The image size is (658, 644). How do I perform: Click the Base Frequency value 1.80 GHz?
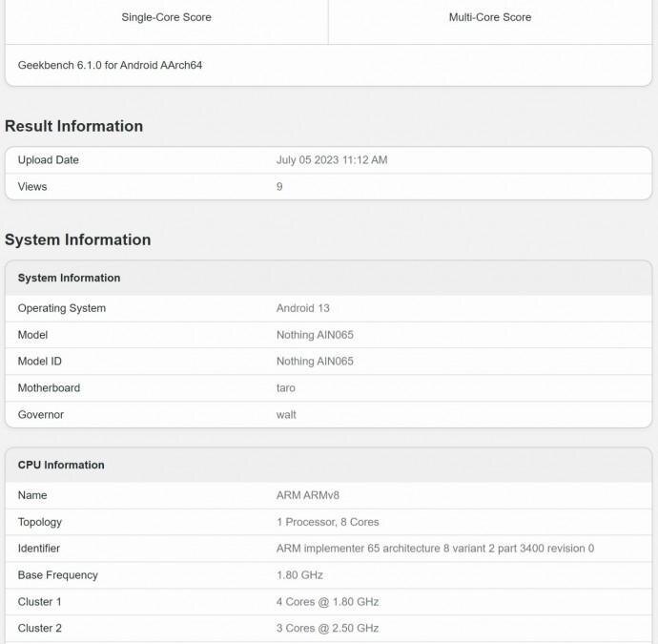click(x=299, y=575)
